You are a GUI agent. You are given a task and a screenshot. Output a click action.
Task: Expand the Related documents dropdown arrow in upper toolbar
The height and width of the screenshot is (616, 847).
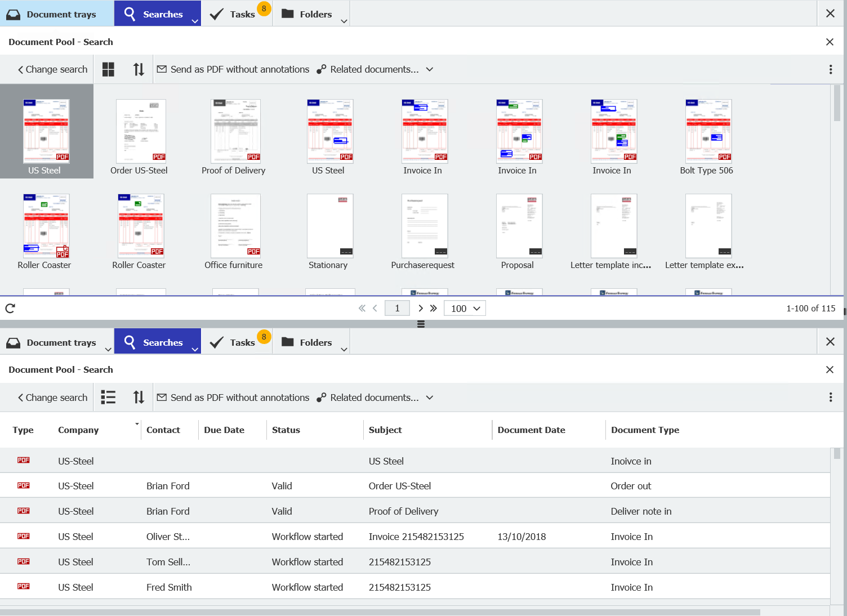tap(430, 69)
